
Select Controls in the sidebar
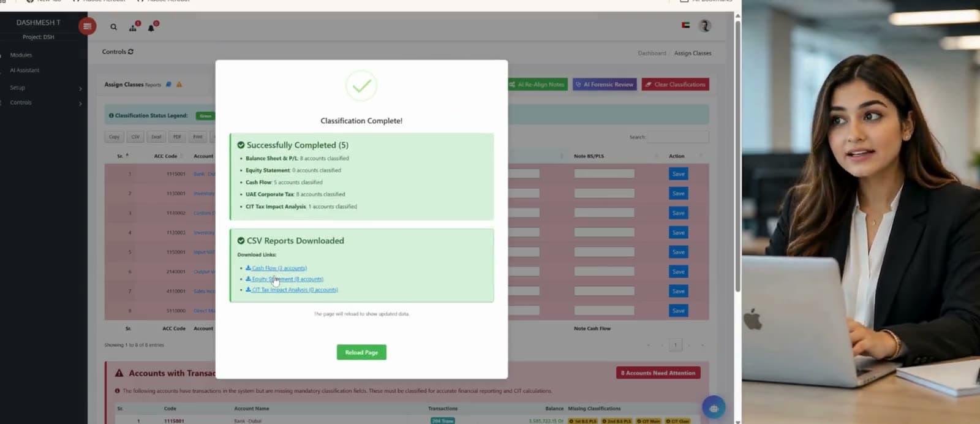coord(21,102)
